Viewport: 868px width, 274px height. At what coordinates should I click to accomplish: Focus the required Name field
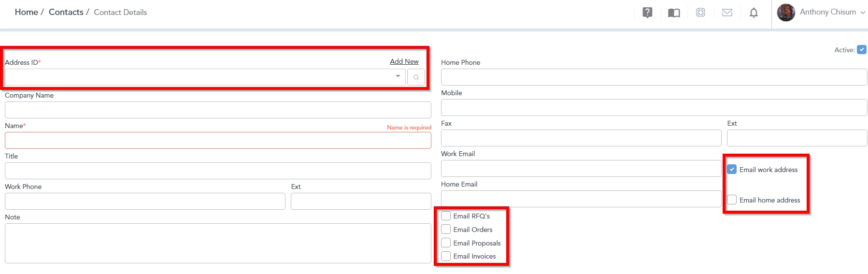pos(218,140)
